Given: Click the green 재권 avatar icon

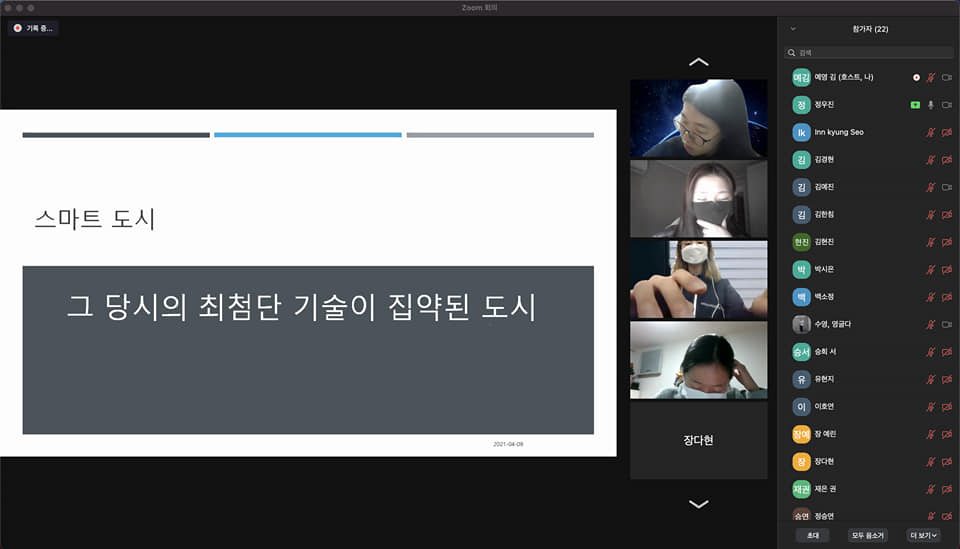Looking at the screenshot, I should coord(801,489).
